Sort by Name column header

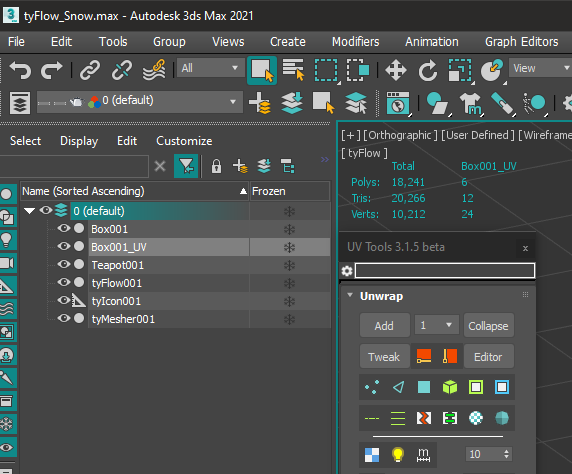coord(135,191)
